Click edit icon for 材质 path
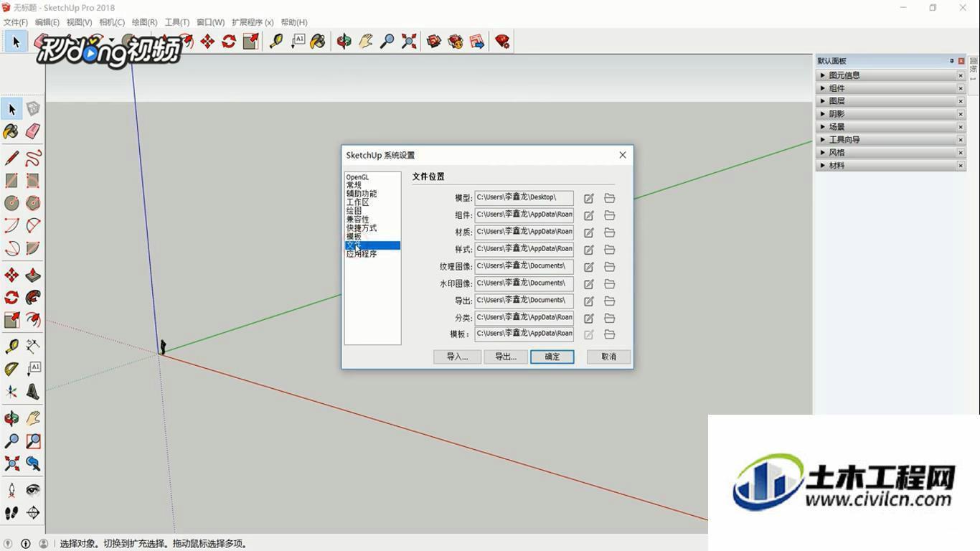The image size is (980, 551). pyautogui.click(x=589, y=232)
